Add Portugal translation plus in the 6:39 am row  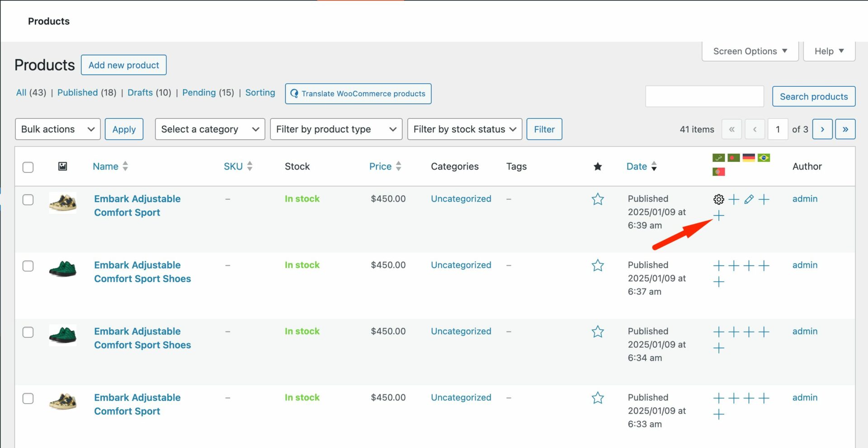[x=718, y=216]
